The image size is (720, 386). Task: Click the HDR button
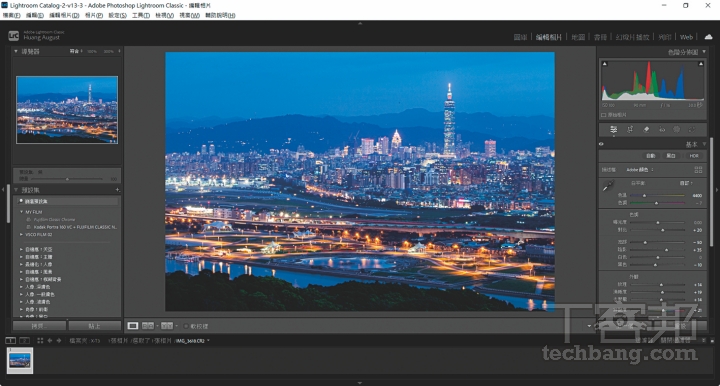(x=694, y=156)
